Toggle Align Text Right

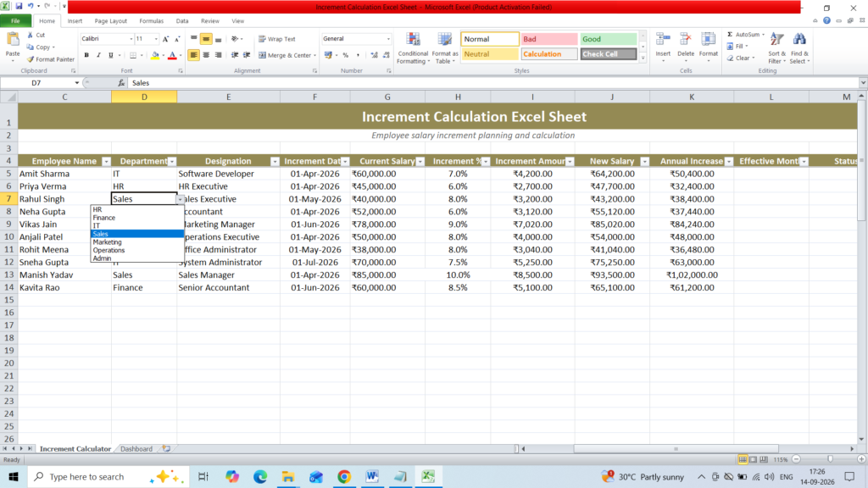coord(218,55)
